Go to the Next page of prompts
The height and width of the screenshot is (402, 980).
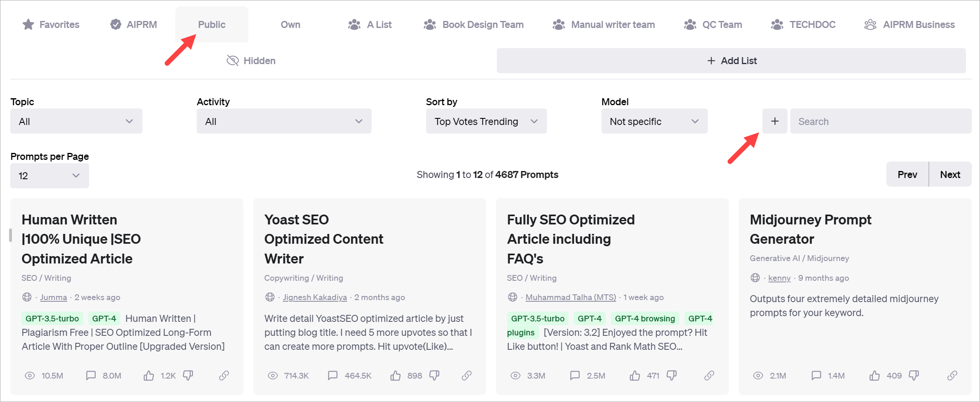[950, 174]
